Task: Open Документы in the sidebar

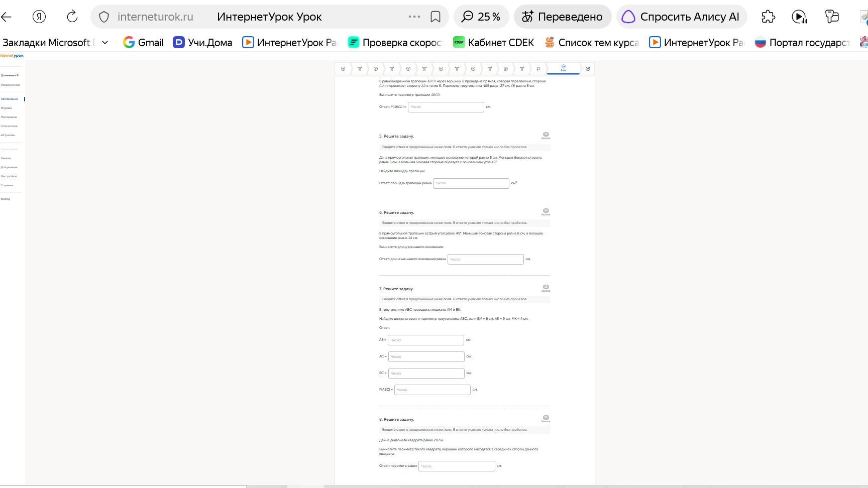Action: 9,167
